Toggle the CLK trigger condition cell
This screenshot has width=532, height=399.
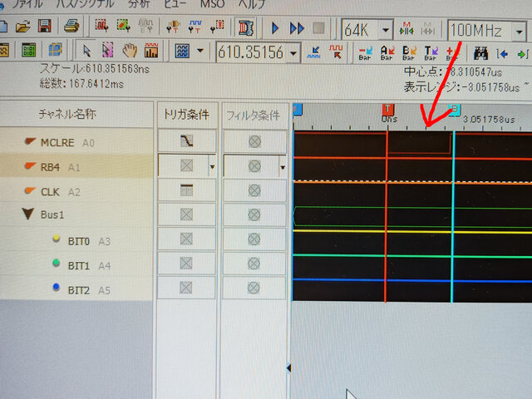(186, 190)
